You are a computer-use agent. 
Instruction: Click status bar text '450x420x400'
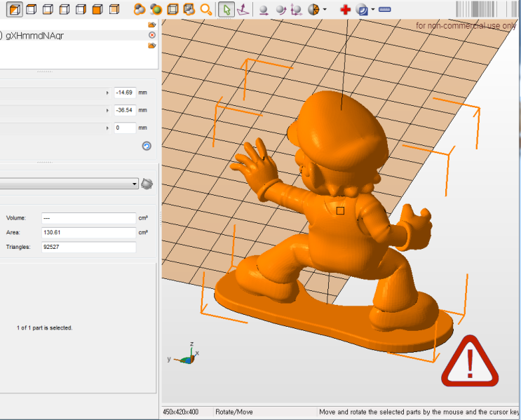pyautogui.click(x=180, y=412)
